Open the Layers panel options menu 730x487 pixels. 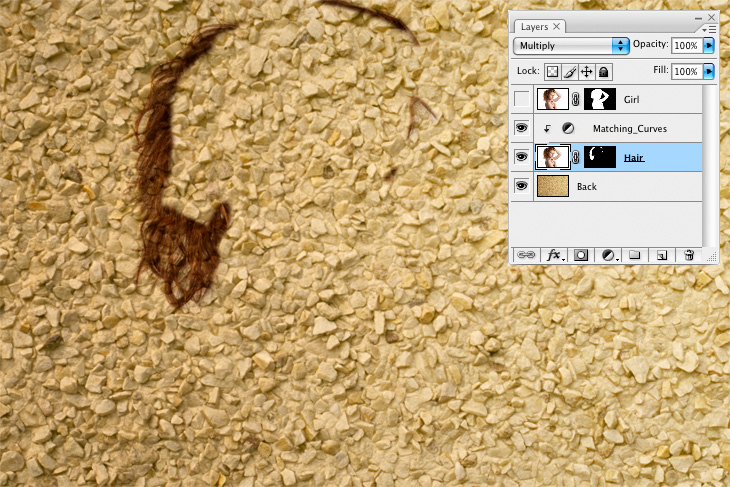[712, 29]
